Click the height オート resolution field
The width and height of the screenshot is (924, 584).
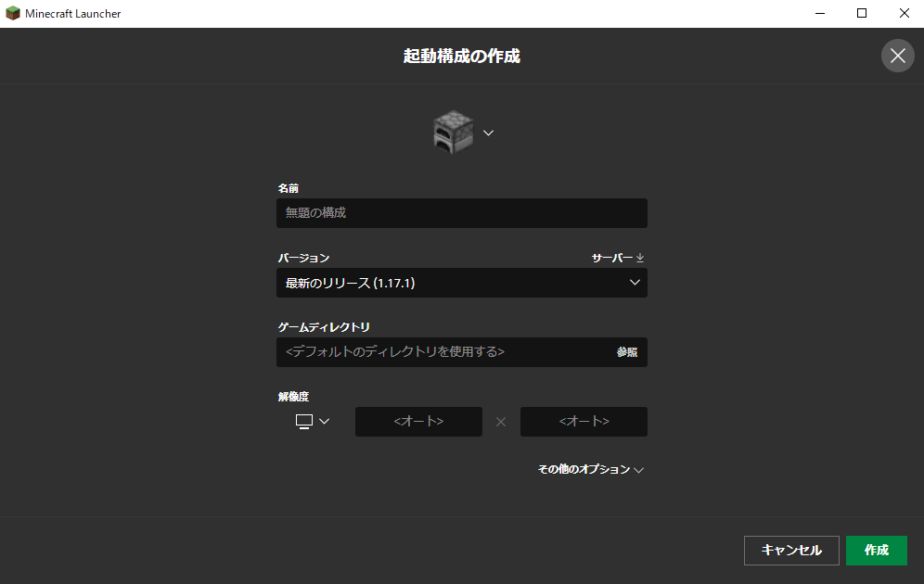click(x=584, y=421)
